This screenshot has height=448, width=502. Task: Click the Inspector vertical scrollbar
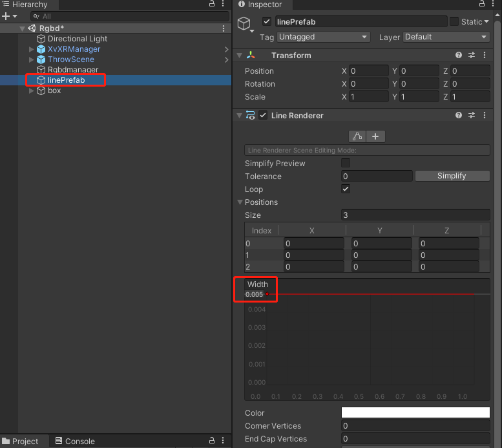pyautogui.click(x=497, y=233)
